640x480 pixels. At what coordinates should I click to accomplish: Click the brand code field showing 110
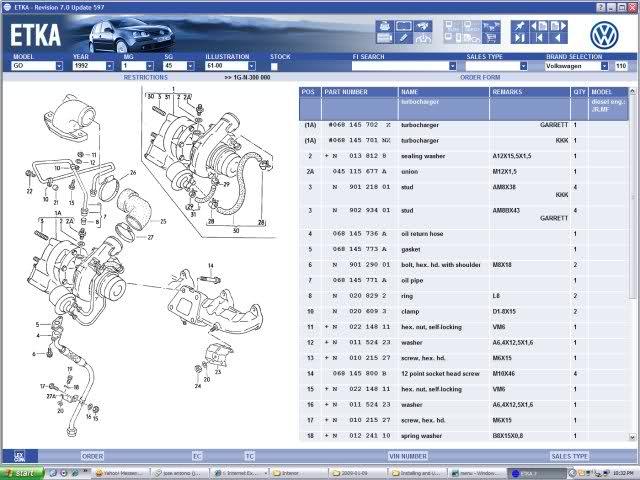point(621,66)
